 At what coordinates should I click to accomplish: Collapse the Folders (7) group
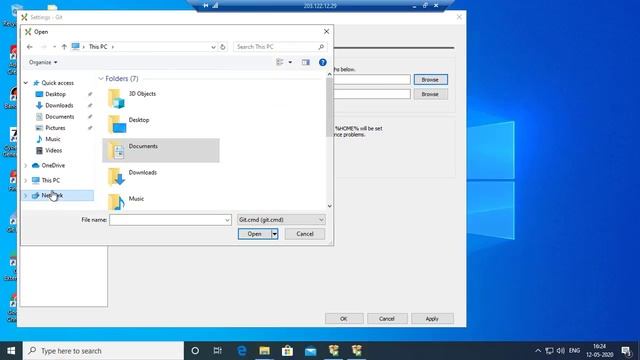[101, 79]
